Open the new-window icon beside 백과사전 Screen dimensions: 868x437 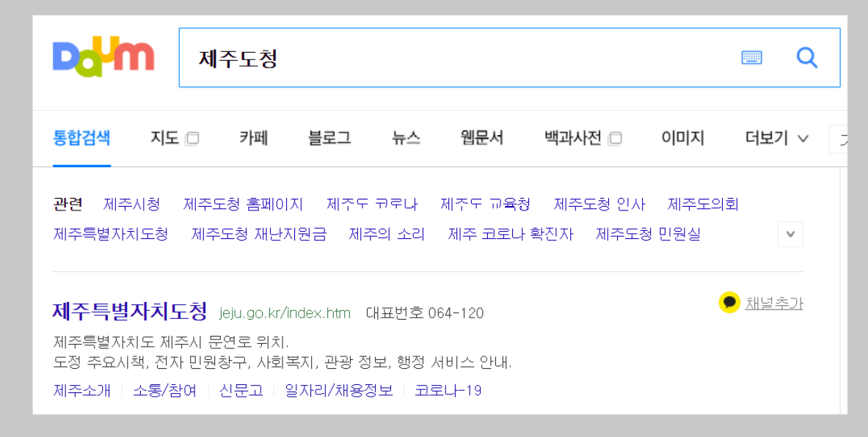(x=614, y=139)
